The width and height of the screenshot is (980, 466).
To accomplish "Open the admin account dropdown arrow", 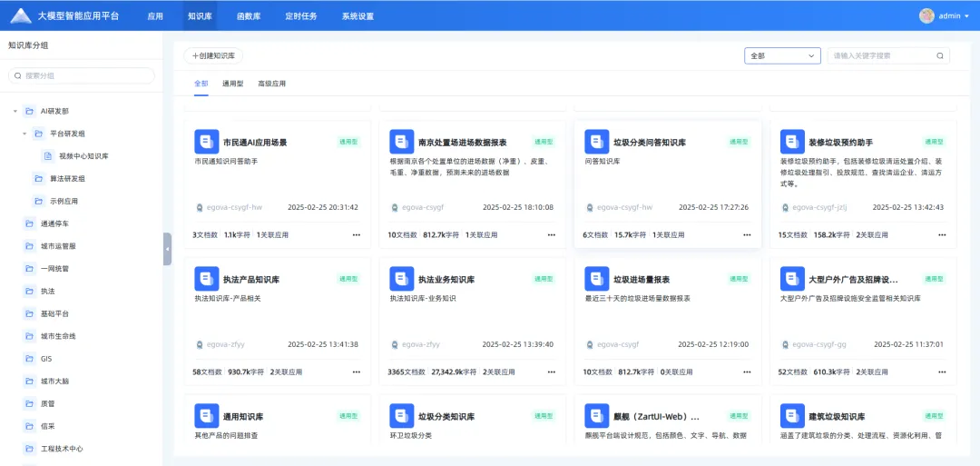I will click(x=966, y=16).
